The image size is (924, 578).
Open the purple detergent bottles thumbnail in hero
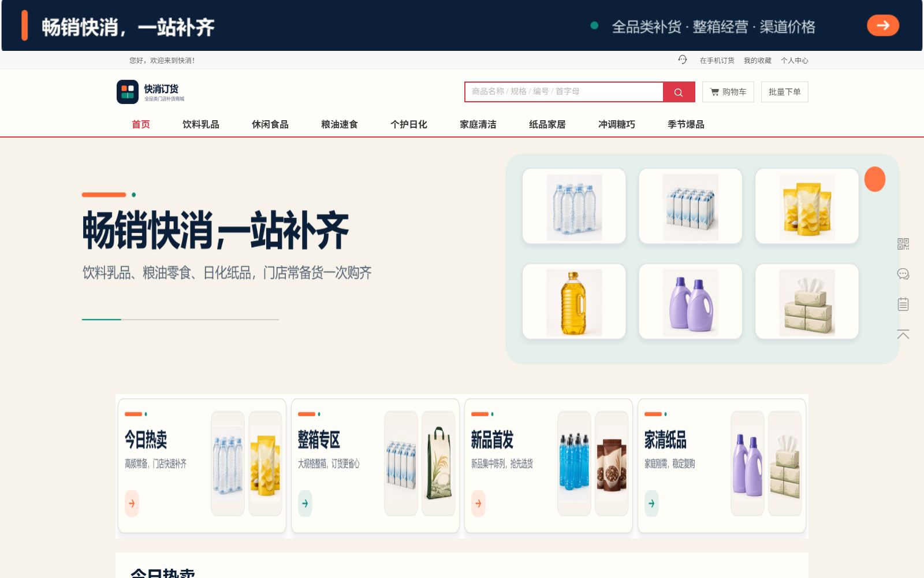point(691,302)
